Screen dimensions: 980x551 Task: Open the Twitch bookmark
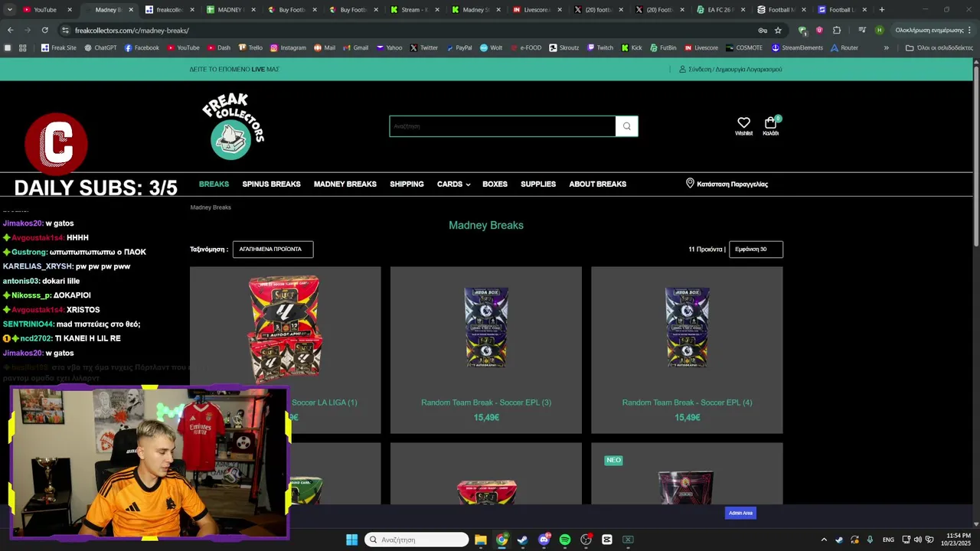600,47
